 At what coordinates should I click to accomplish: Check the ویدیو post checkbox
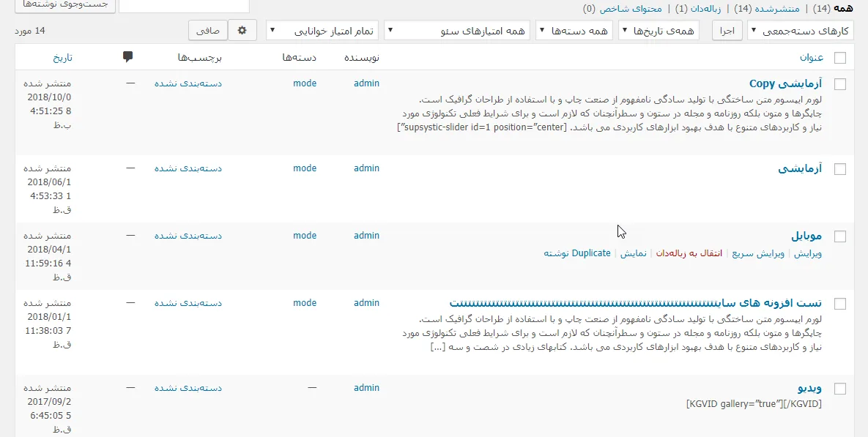[839, 389]
